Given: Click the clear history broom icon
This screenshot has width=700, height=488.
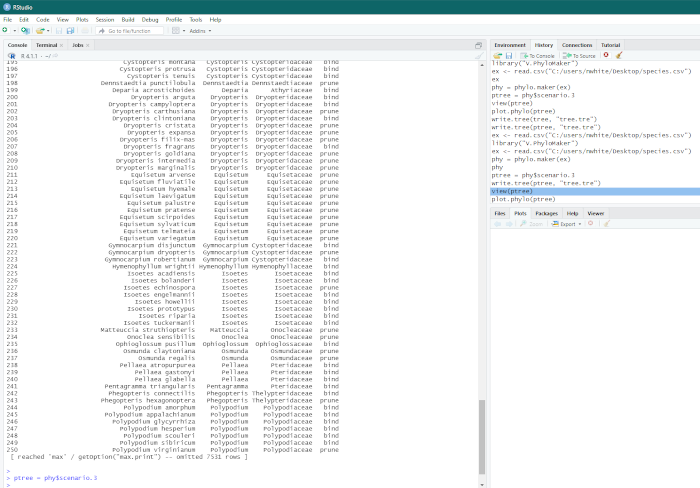Looking at the screenshot, I should pyautogui.click(x=619, y=55).
